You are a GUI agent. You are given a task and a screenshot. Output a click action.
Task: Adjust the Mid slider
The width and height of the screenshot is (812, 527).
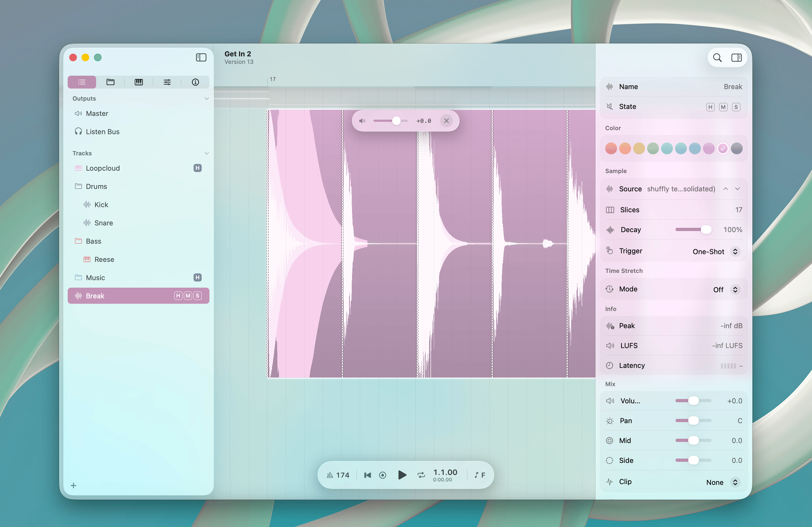pos(693,440)
